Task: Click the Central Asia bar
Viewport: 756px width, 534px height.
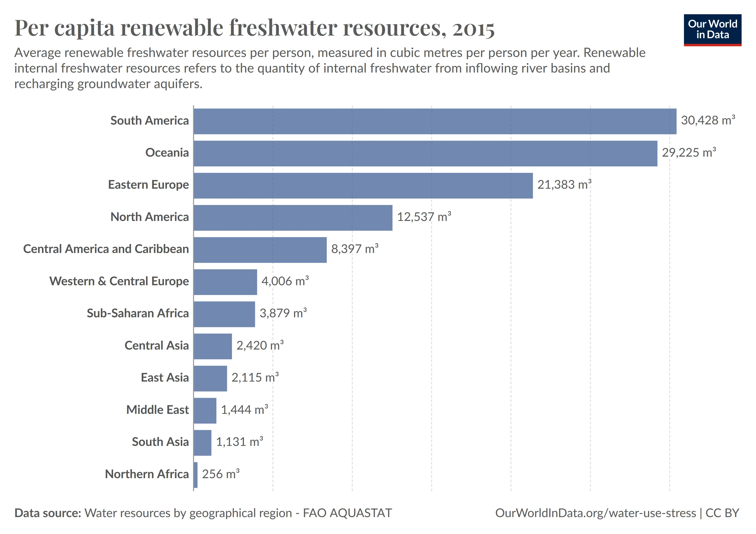Action: [212, 346]
